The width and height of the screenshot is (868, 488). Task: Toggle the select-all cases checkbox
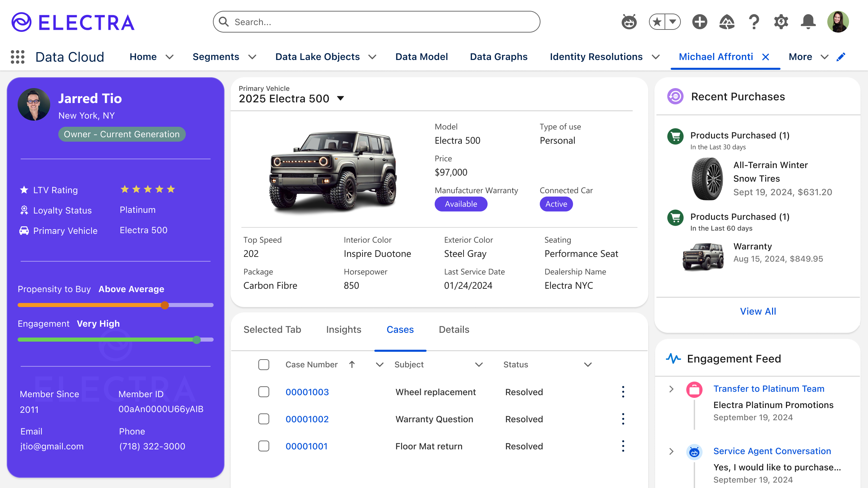click(x=264, y=365)
